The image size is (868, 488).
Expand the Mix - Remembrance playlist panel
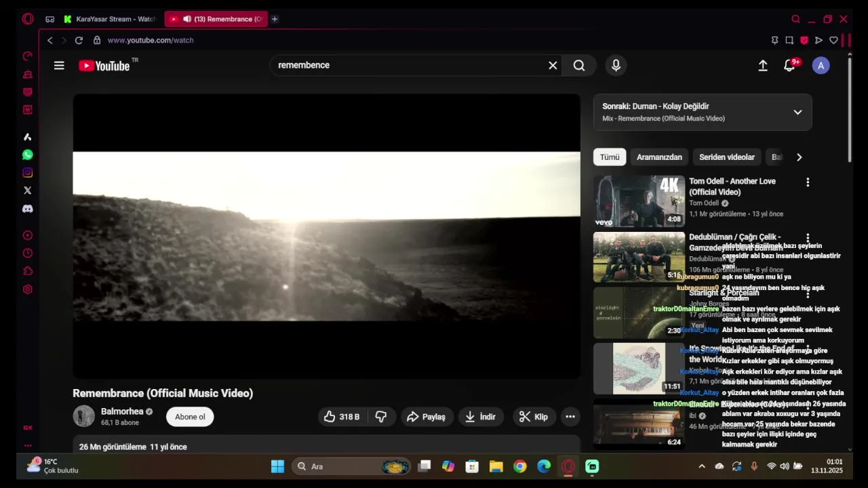click(x=797, y=112)
